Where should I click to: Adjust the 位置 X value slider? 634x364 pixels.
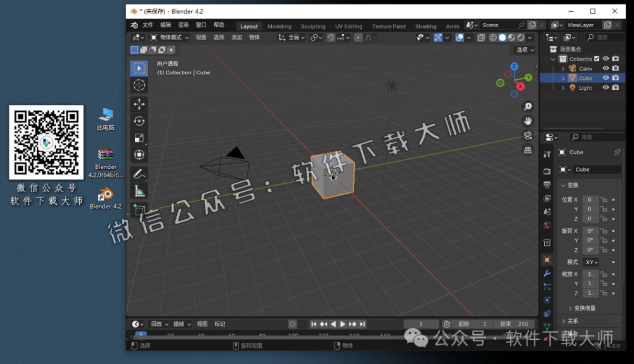tap(591, 199)
